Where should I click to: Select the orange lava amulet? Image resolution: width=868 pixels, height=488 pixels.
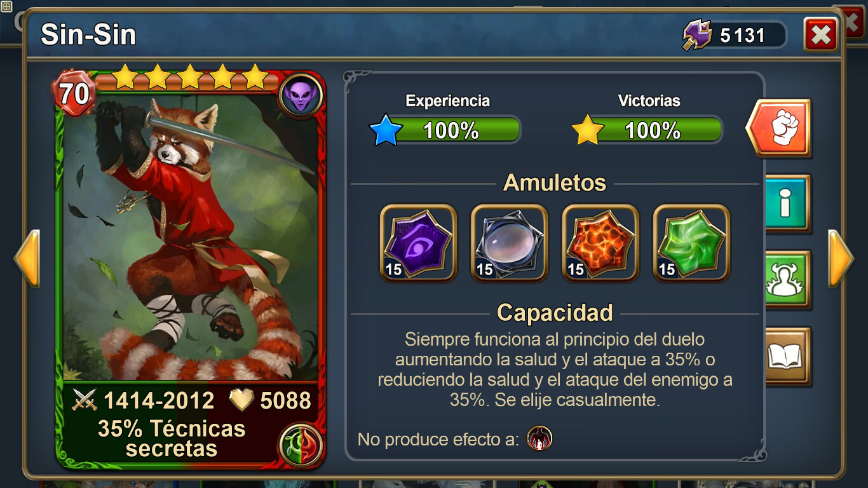click(x=600, y=242)
